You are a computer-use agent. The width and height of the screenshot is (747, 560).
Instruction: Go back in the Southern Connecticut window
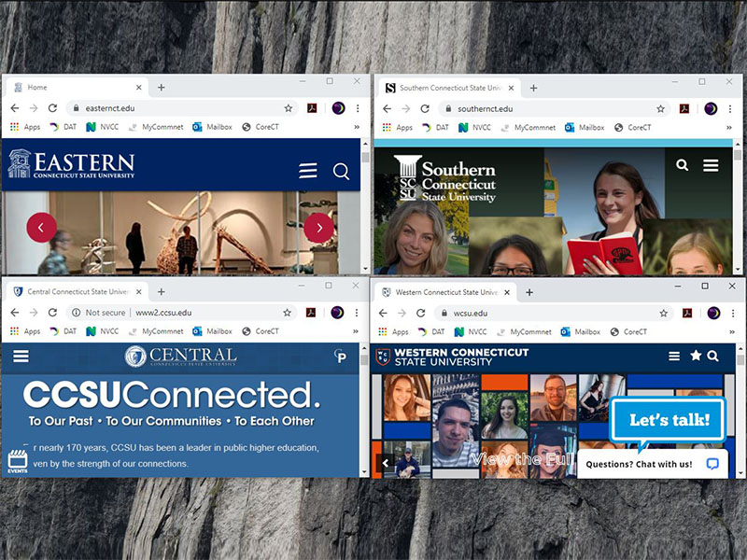[x=387, y=108]
